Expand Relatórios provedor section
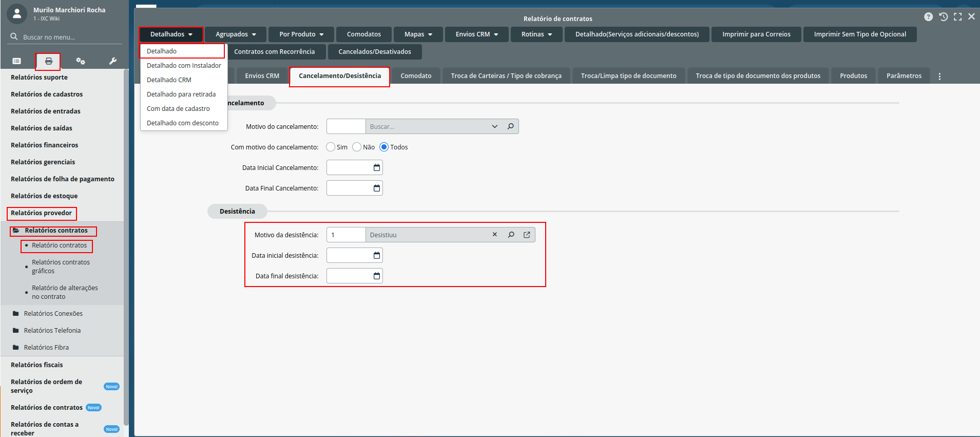 tap(41, 213)
